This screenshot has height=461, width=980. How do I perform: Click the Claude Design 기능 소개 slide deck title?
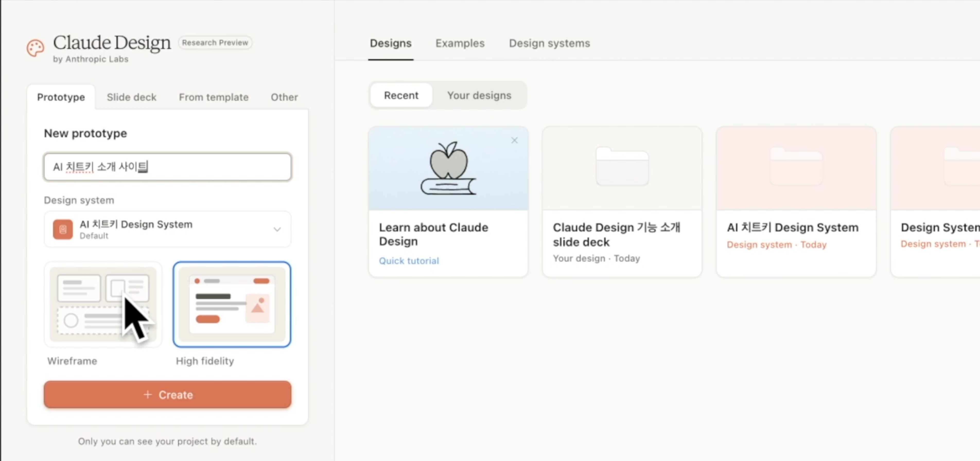click(x=616, y=234)
